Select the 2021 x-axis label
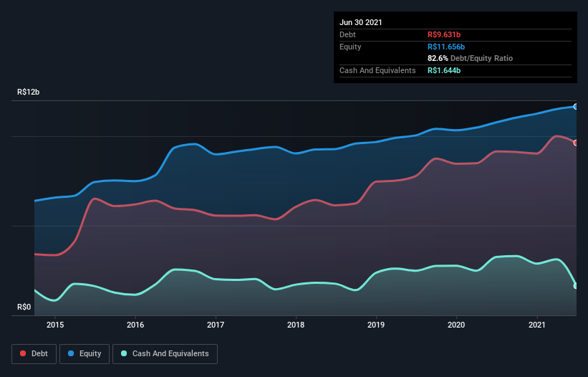 536,325
